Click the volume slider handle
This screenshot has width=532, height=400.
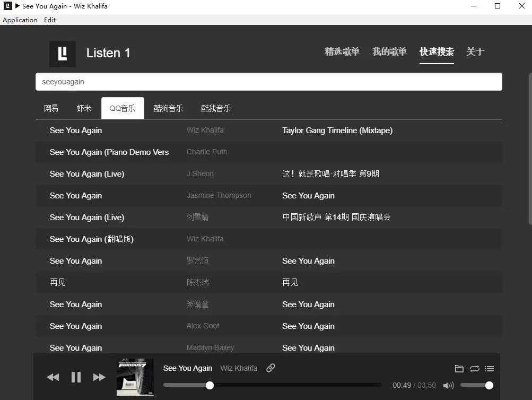coord(489,385)
